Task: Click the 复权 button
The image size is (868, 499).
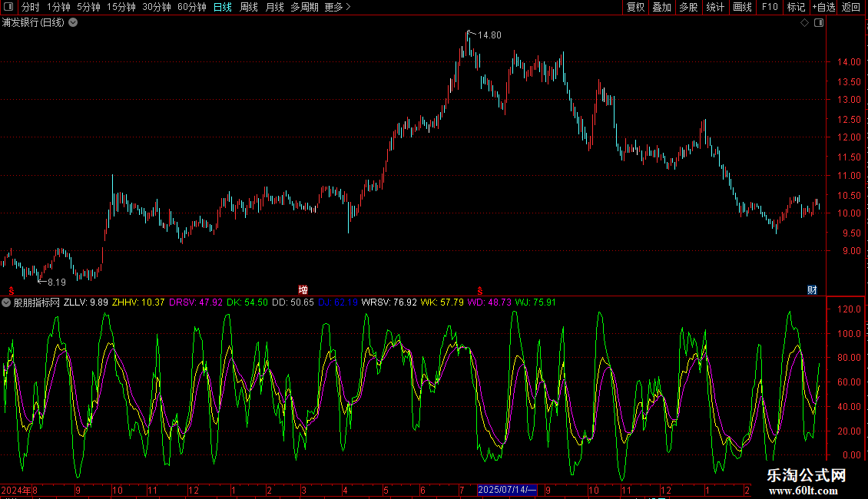Action: point(635,7)
